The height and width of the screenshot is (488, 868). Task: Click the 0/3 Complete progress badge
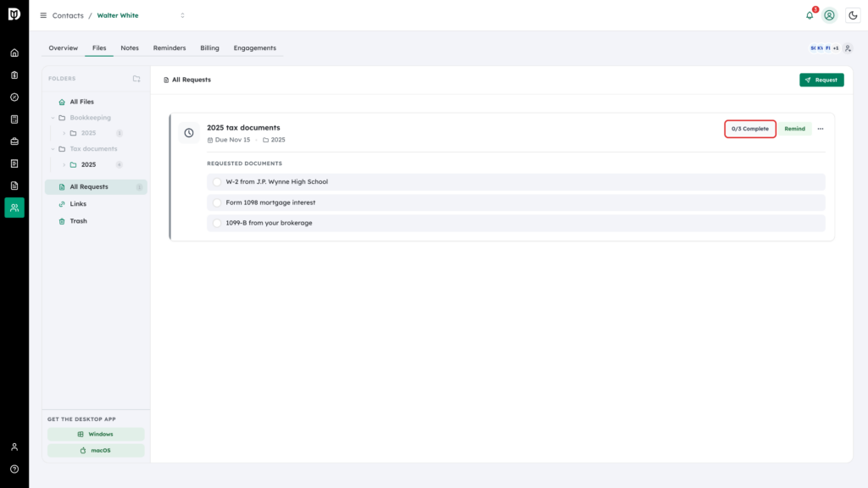tap(750, 129)
